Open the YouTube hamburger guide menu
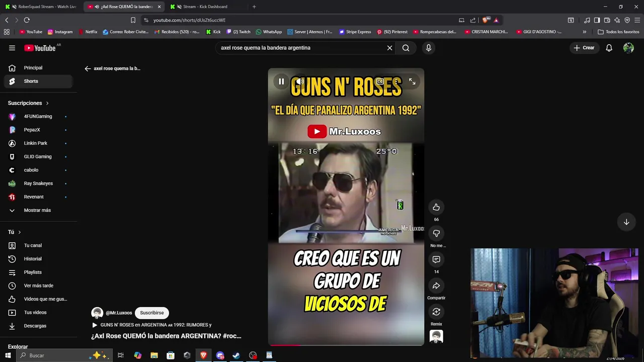644x362 pixels. pos(12,48)
